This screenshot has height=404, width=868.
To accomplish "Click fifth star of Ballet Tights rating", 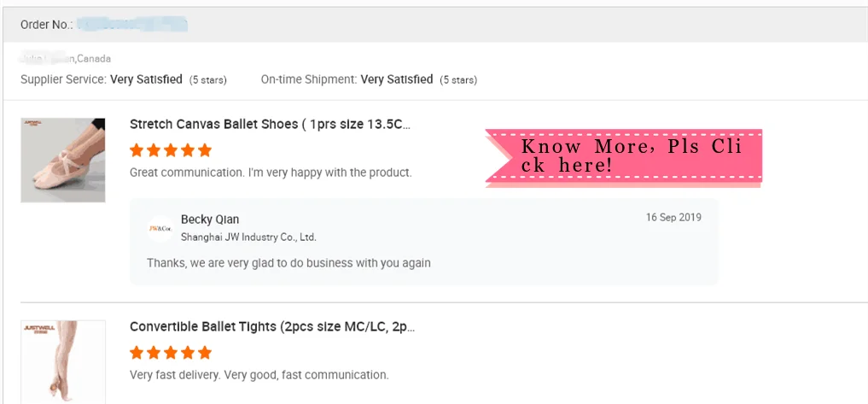I will click(x=205, y=353).
